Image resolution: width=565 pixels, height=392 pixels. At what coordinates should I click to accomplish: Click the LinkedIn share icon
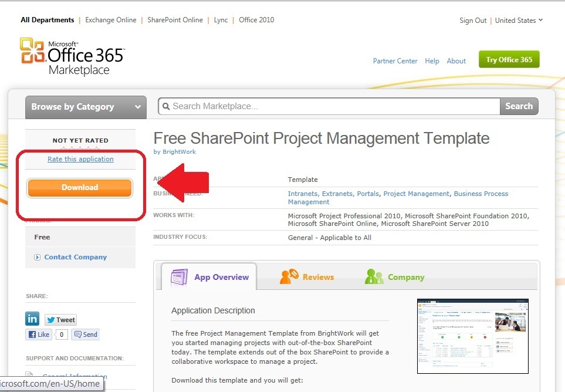point(32,319)
